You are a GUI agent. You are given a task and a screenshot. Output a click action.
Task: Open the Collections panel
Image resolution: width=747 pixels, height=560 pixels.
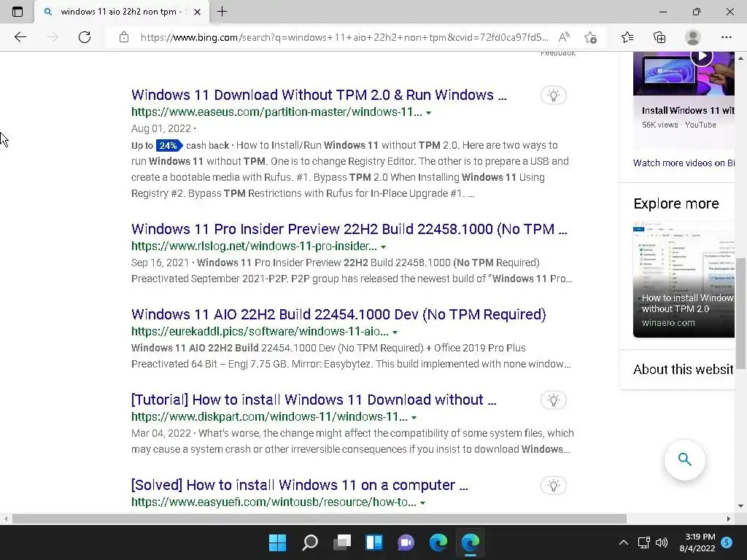click(x=659, y=37)
